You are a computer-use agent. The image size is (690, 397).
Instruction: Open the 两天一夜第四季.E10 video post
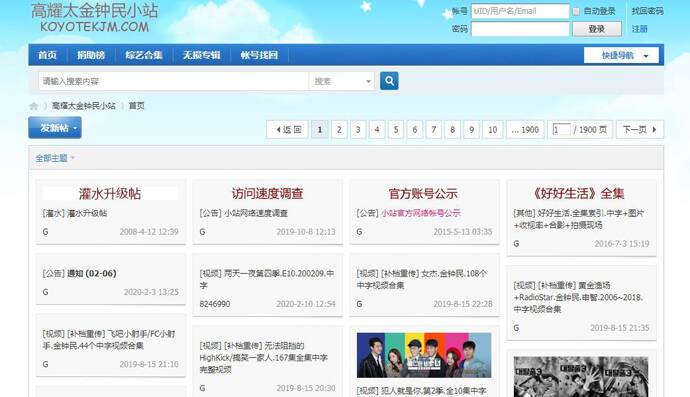[x=267, y=279]
